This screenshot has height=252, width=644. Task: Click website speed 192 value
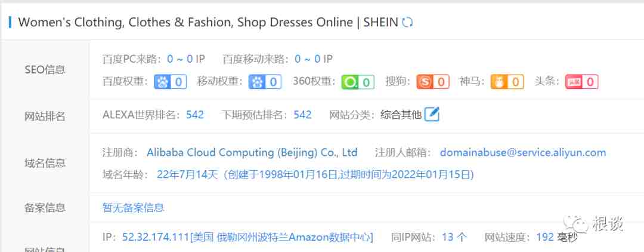point(545,237)
